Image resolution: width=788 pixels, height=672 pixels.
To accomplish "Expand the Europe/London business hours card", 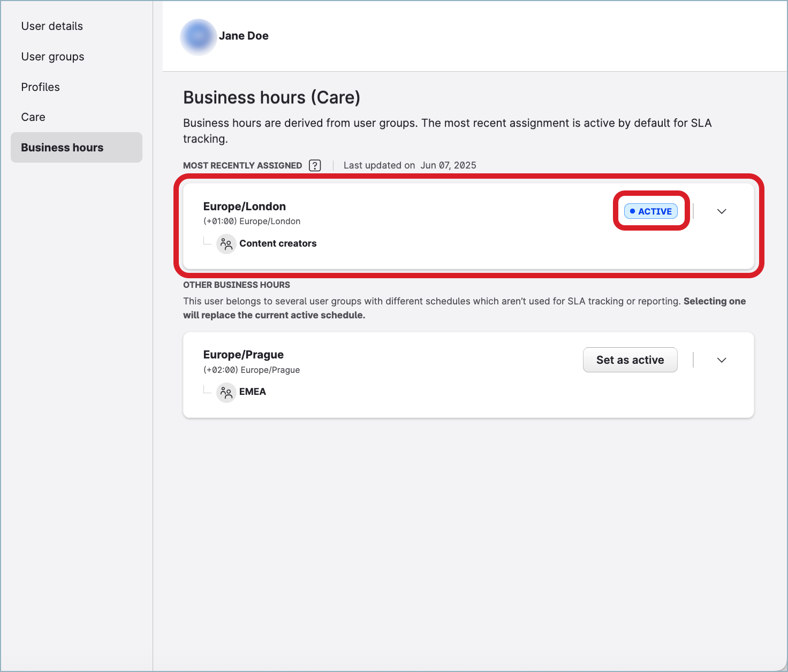I will click(x=721, y=211).
